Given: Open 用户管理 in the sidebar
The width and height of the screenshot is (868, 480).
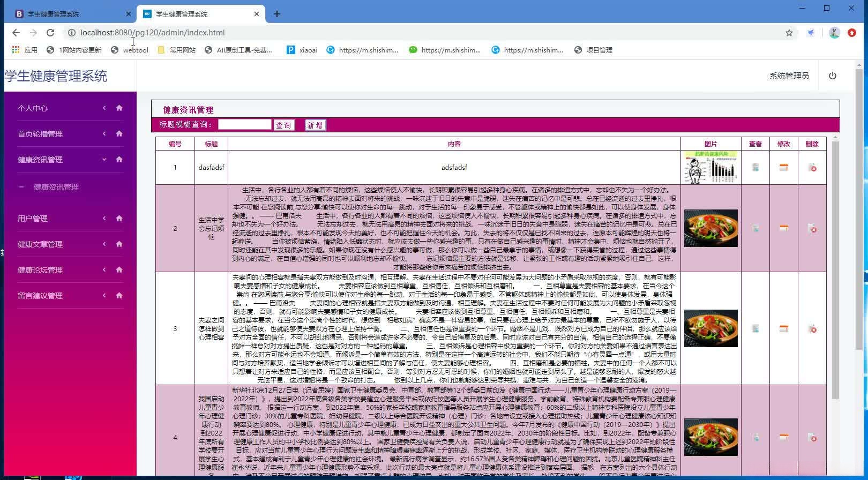Looking at the screenshot, I should click(x=33, y=219).
